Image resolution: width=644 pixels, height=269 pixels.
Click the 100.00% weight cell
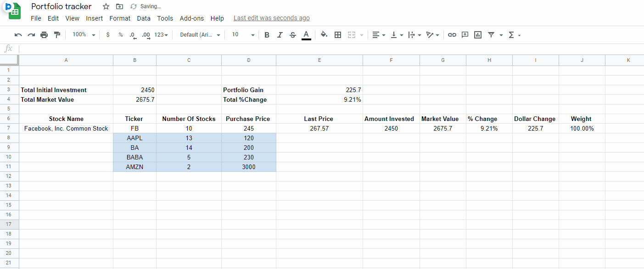[582, 128]
